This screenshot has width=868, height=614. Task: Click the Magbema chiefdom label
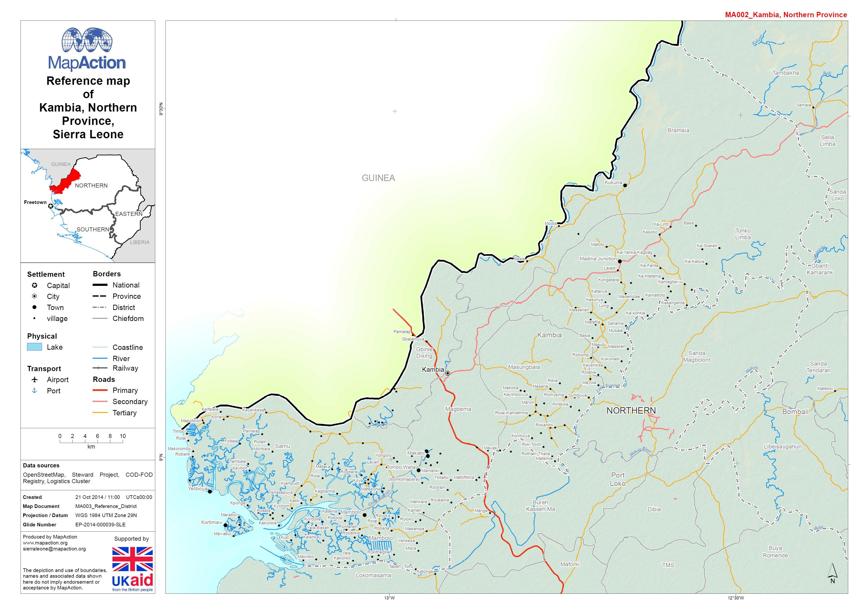coord(458,409)
